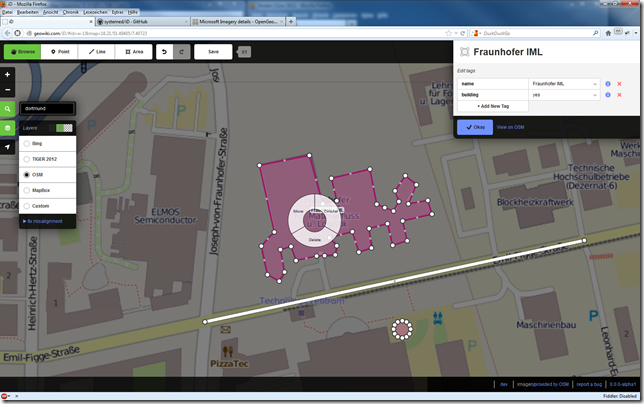
Task: Click the search magnifier icon
Action: 596,33
